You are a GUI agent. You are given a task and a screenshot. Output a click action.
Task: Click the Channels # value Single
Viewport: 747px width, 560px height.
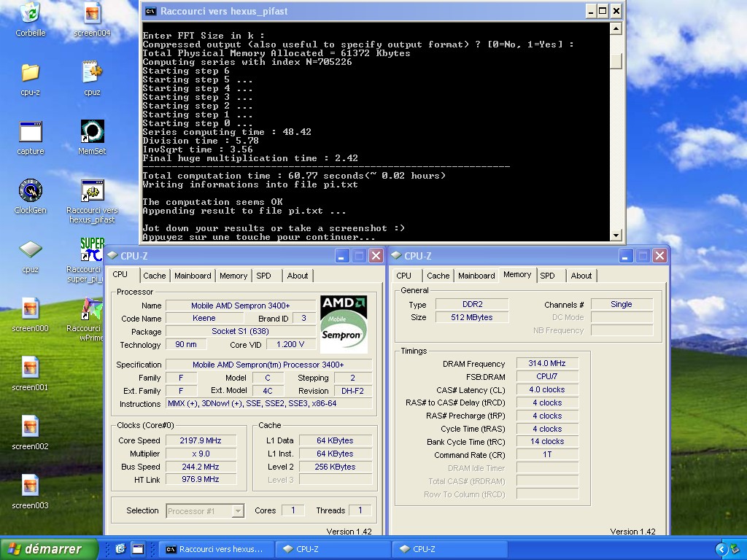pos(622,304)
